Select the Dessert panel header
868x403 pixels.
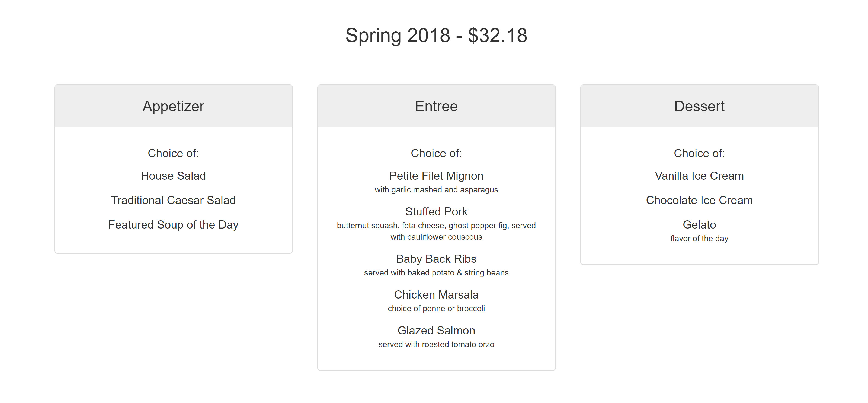(x=699, y=106)
